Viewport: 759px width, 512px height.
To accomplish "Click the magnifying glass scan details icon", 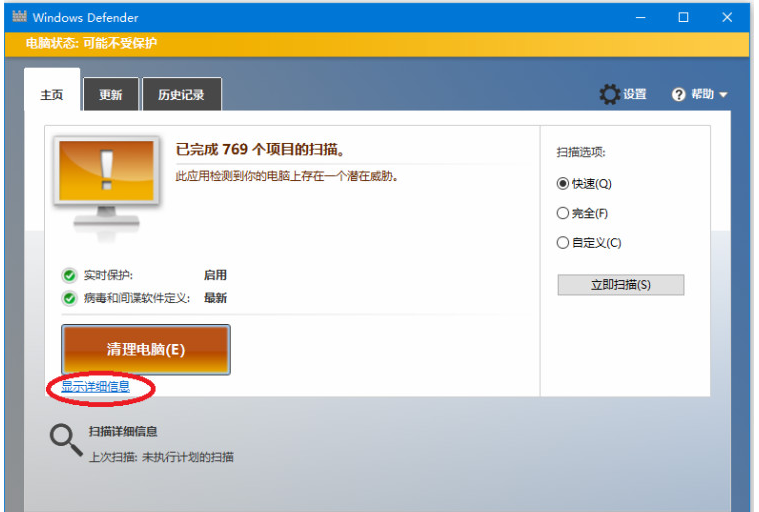I will coord(66,440).
